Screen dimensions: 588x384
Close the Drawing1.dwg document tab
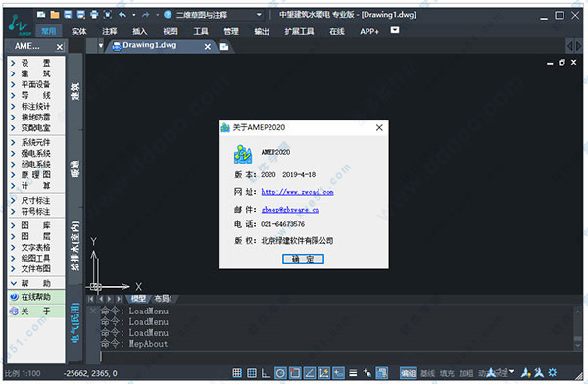pyautogui.click(x=208, y=46)
